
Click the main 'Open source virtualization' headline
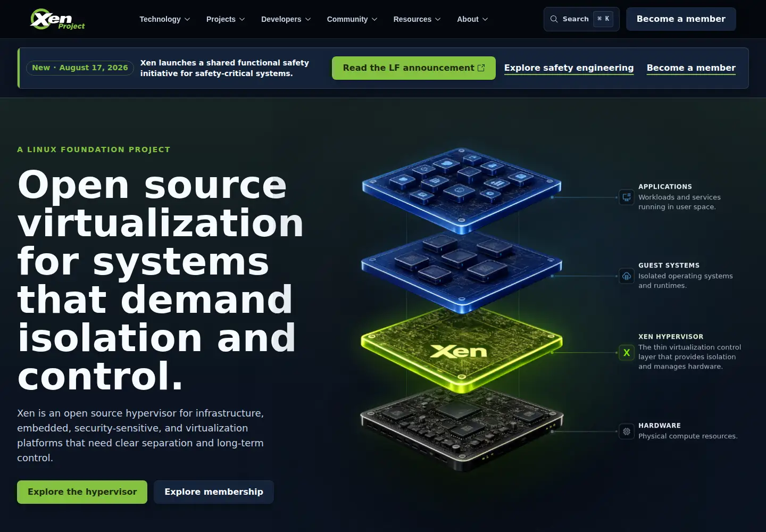click(x=161, y=280)
